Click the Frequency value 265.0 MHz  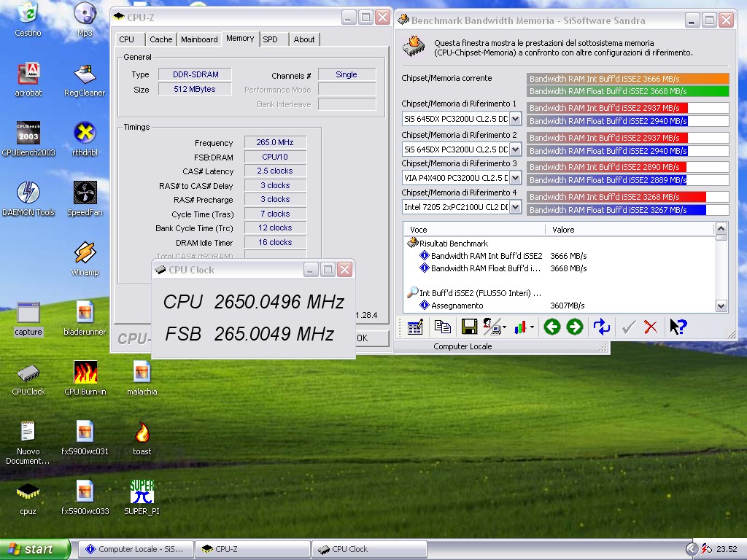[x=275, y=142]
